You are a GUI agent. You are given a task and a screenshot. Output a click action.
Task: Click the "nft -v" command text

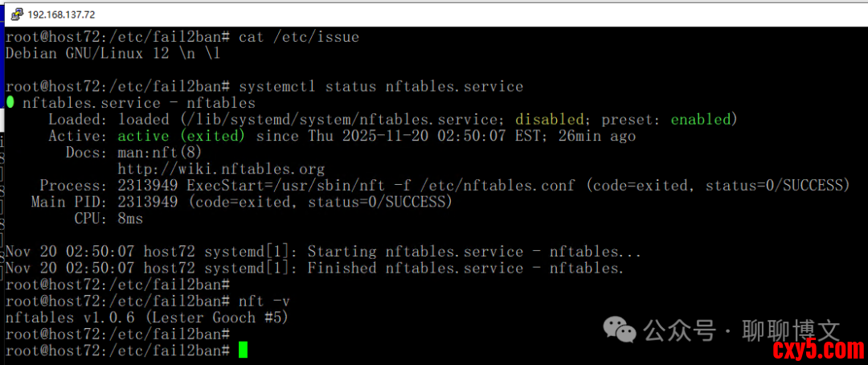[264, 301]
